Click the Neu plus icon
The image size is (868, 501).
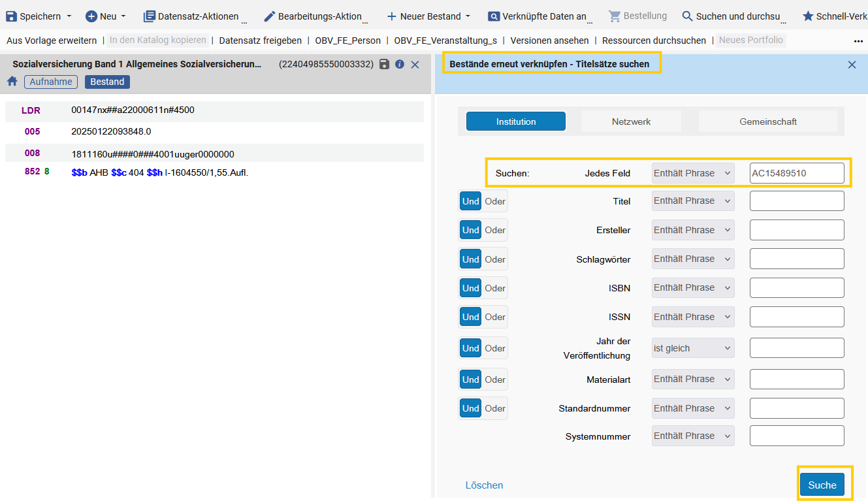(x=91, y=16)
